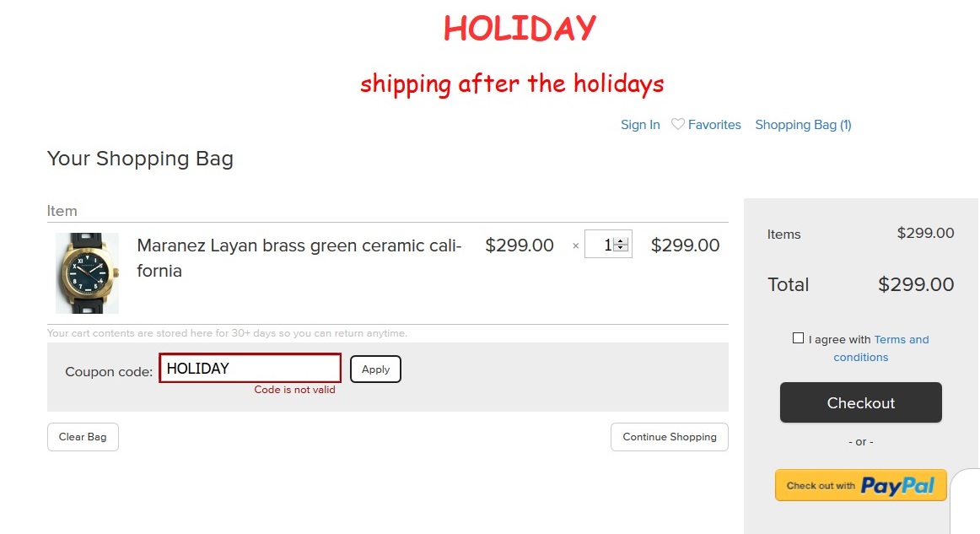
Task: Increase item quantity with the up arrow
Action: [x=622, y=241]
